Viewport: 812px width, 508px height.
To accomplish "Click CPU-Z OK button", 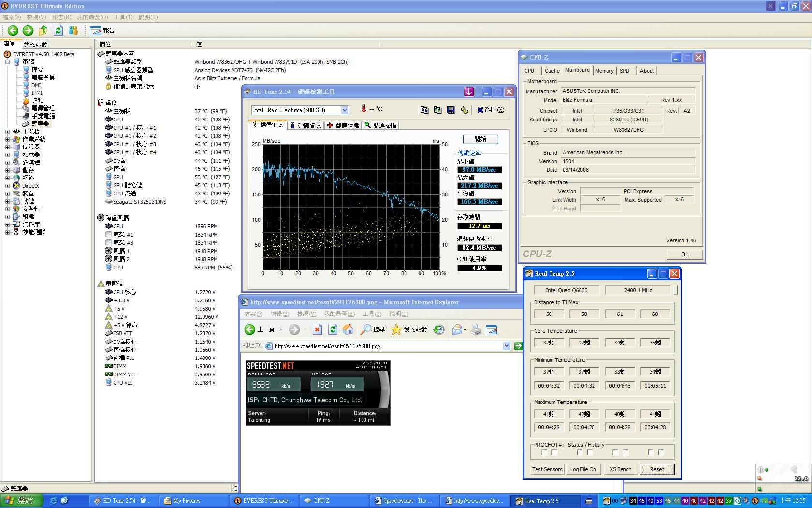I will [685, 254].
